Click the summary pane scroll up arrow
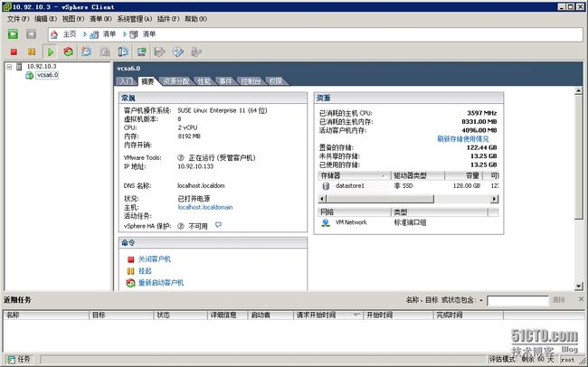Screen dimensions: 588x367 pyautogui.click(x=579, y=90)
